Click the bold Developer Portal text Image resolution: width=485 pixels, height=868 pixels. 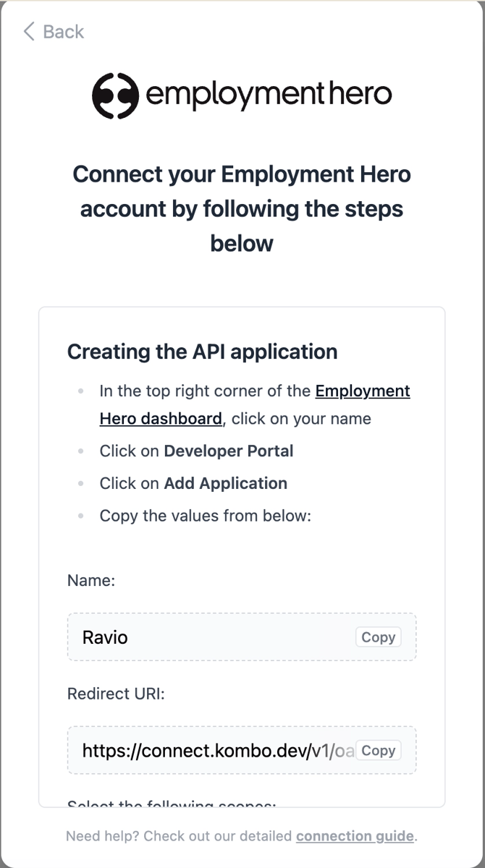click(x=229, y=451)
